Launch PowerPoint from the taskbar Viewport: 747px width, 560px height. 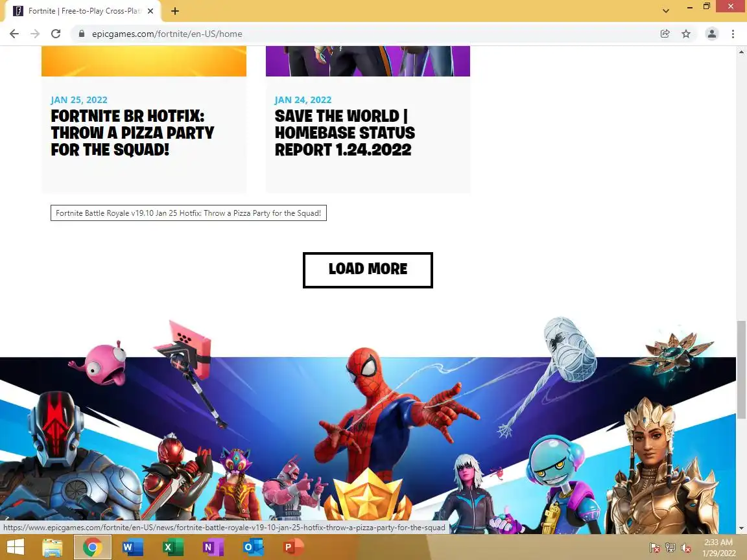[292, 547]
